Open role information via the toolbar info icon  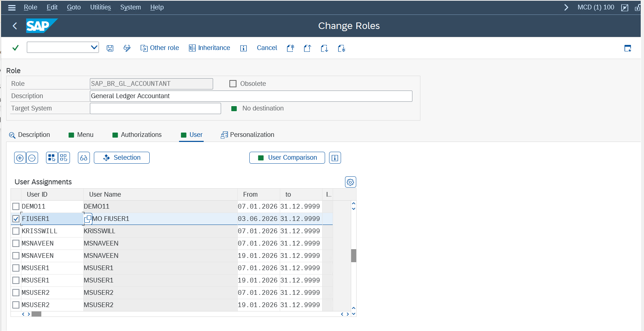coord(244,48)
